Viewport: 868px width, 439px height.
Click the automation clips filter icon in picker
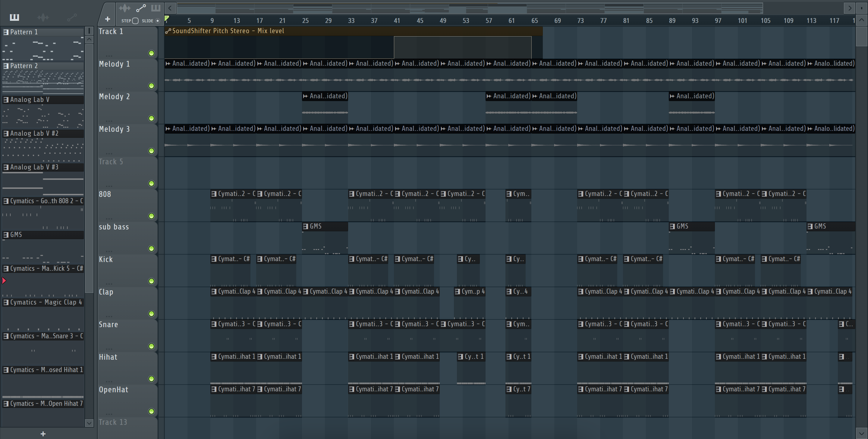click(x=72, y=17)
